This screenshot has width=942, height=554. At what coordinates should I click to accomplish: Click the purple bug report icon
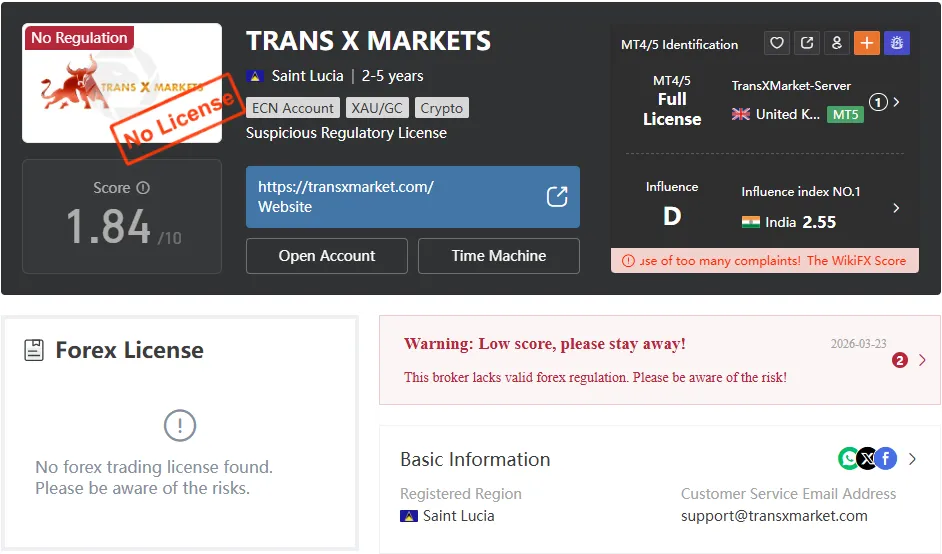pos(897,43)
